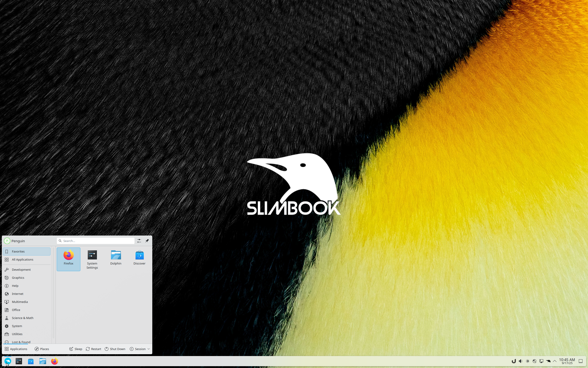Click the Restart button
Screen dimensions: 588x368
tap(93, 349)
